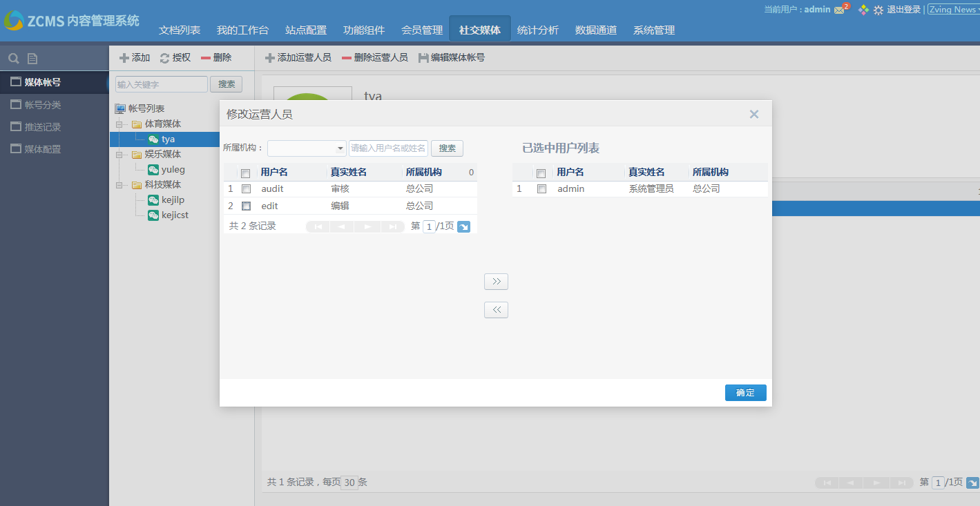Click the mail notification envelope icon
This screenshot has width=980, height=506.
coord(839,10)
